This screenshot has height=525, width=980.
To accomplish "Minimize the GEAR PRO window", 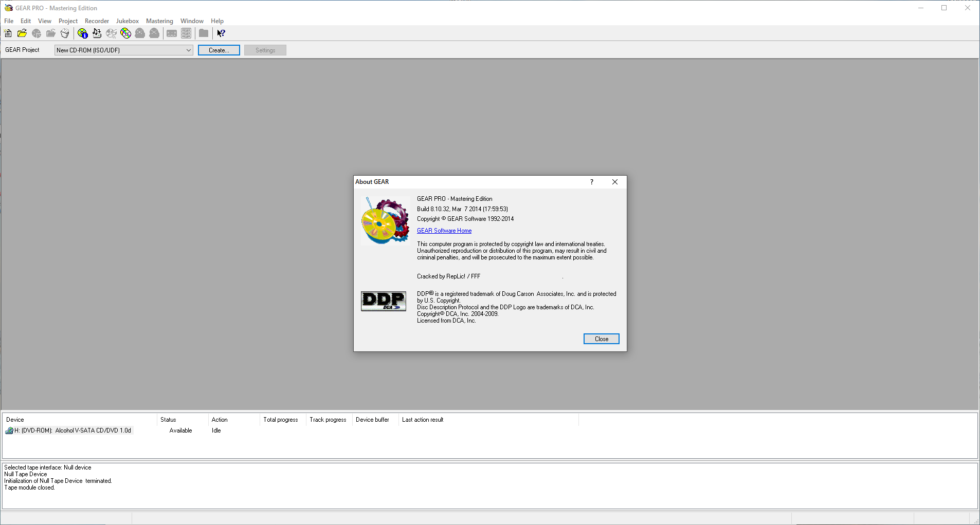I will (921, 8).
